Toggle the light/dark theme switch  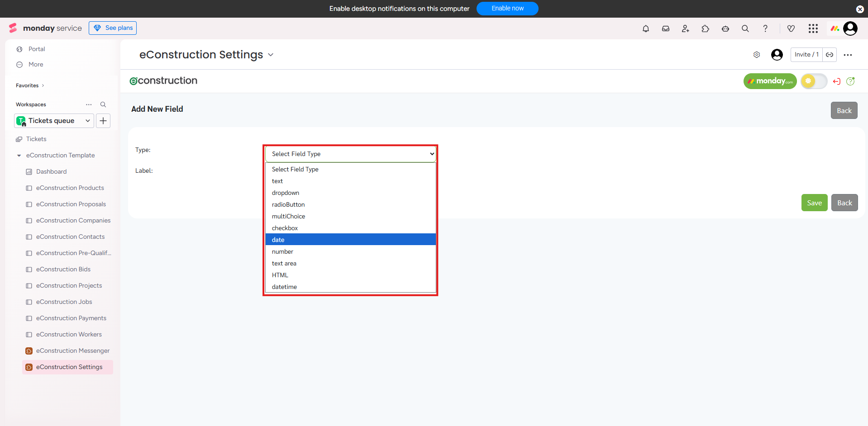tap(814, 81)
